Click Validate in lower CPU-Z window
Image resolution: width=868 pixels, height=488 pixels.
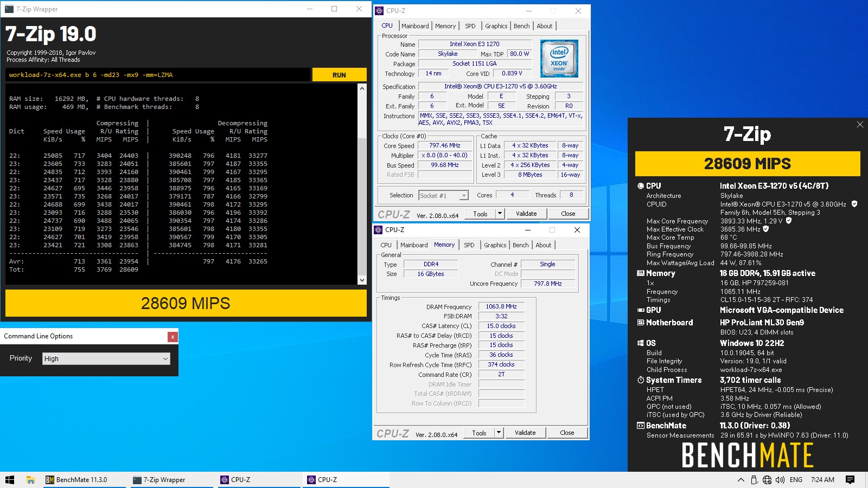[x=525, y=433]
